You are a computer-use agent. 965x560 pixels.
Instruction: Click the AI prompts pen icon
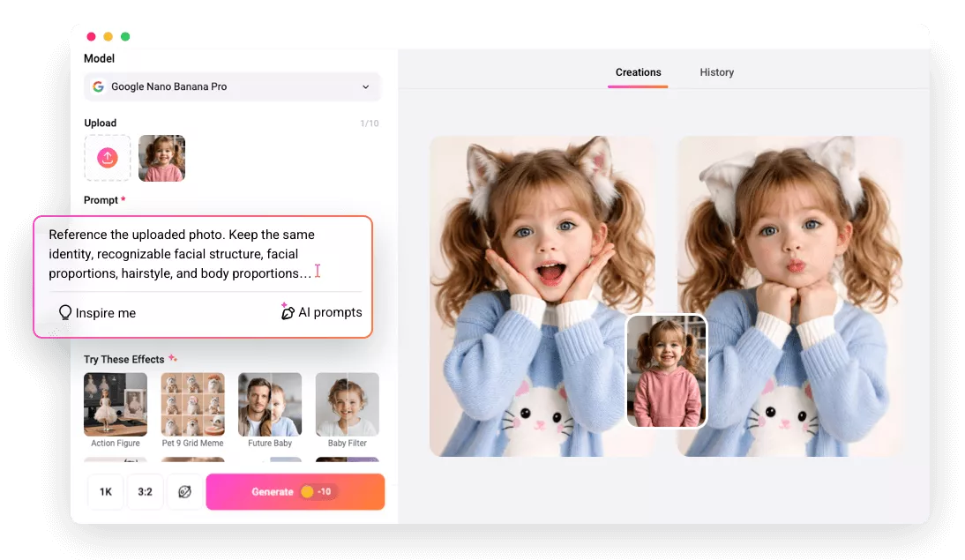pos(287,312)
